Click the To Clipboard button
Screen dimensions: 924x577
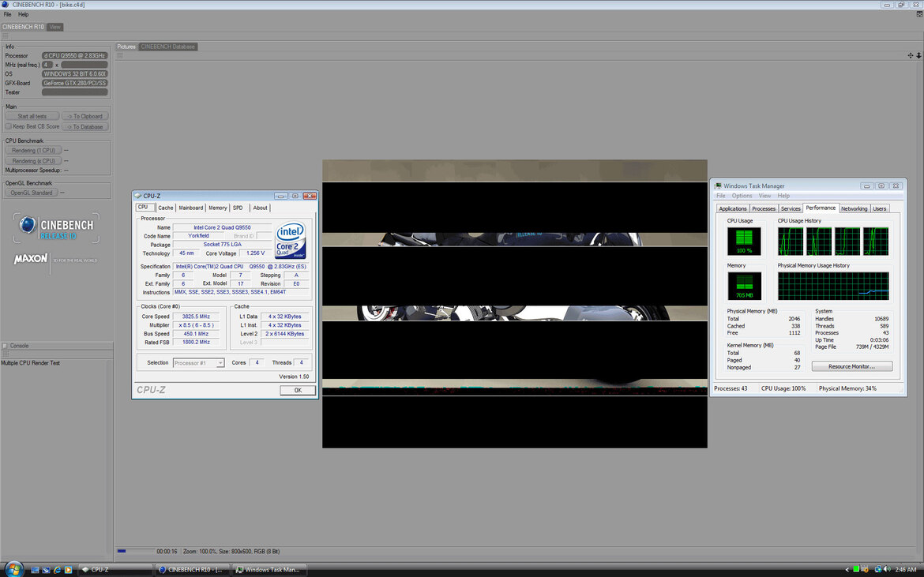pyautogui.click(x=85, y=116)
